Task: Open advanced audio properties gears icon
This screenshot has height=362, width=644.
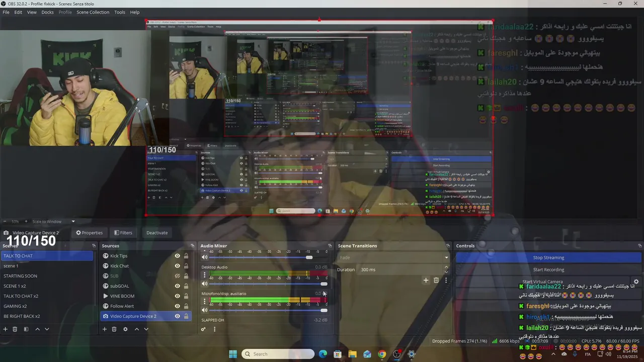Action: pos(203,329)
